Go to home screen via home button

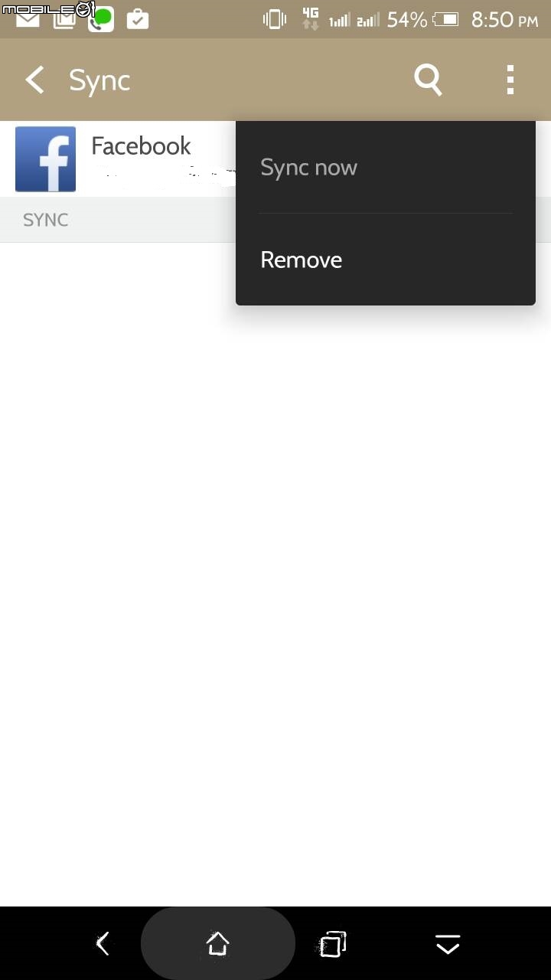[x=218, y=943]
